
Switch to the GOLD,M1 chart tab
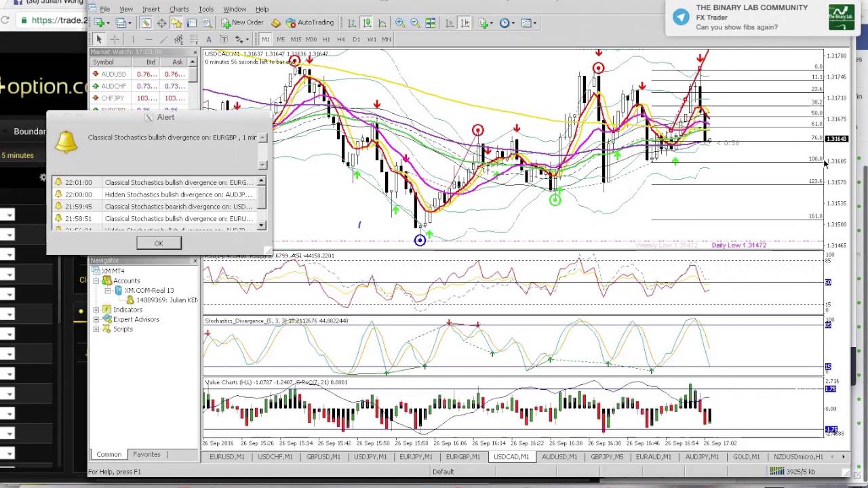[746, 457]
